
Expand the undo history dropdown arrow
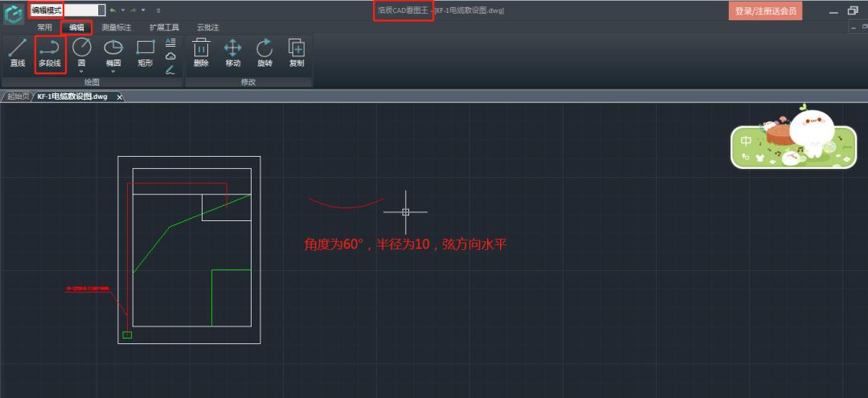coord(122,10)
